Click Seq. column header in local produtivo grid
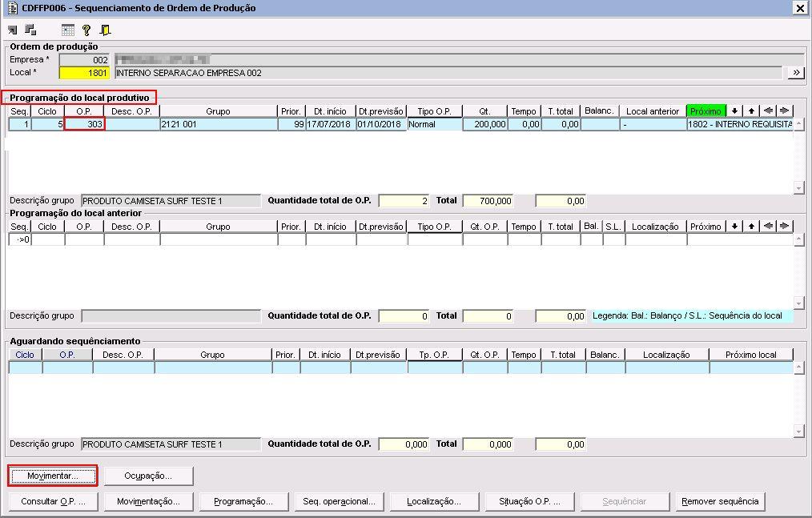 (20, 110)
